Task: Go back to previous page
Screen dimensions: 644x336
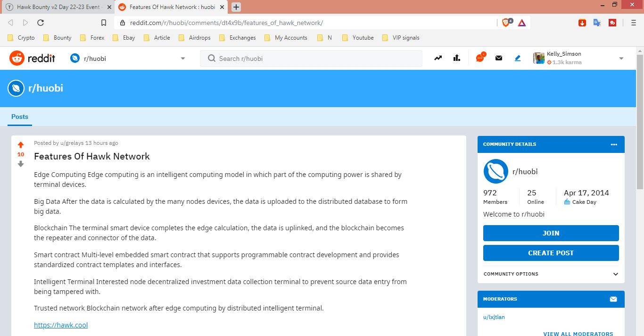Action: coord(11,23)
